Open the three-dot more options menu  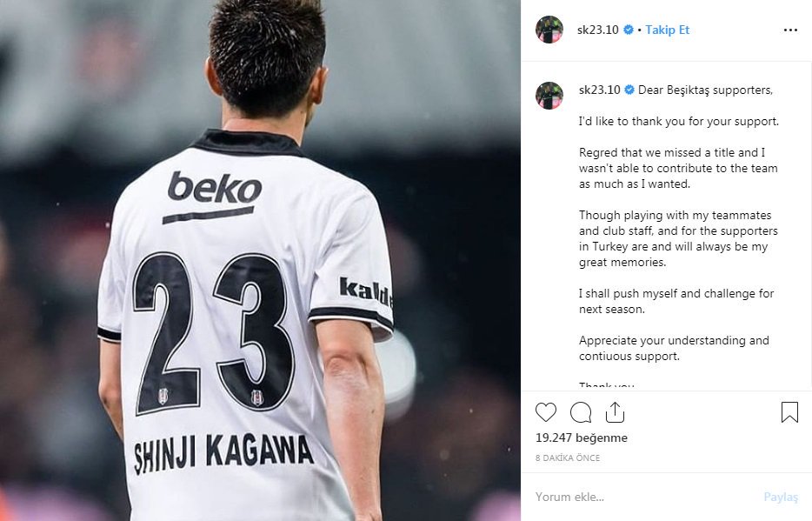pos(790,30)
